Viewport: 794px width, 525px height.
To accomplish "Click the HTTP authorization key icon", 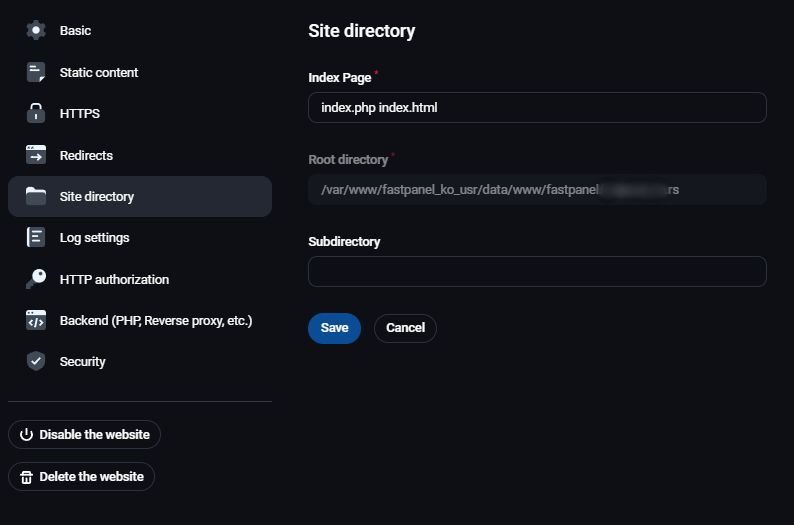I will tap(36, 279).
